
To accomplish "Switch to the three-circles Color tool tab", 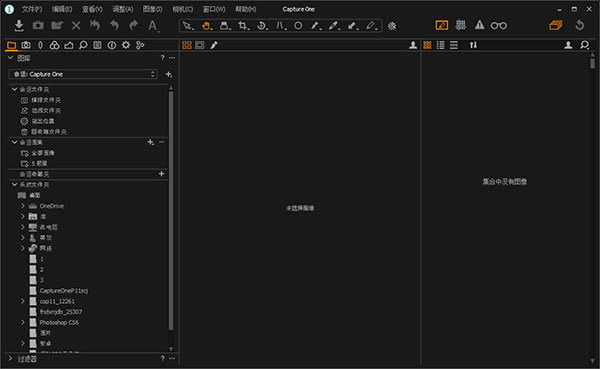I will 54,45.
